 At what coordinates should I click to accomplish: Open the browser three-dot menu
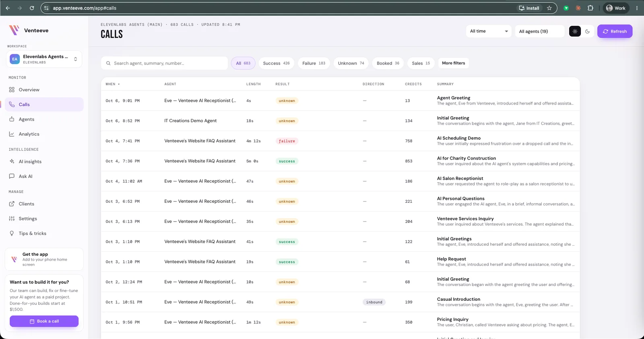pyautogui.click(x=637, y=8)
